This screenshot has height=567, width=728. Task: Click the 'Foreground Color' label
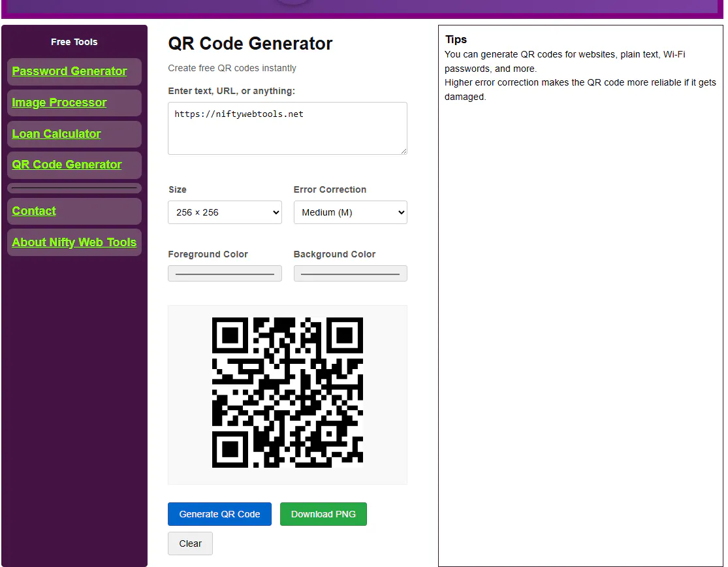coord(208,255)
